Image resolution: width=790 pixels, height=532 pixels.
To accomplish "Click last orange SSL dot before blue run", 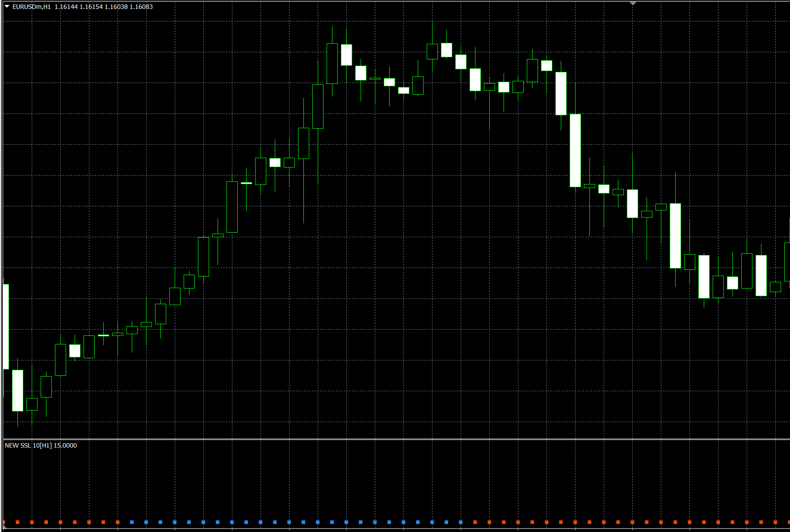I will [x=118, y=522].
